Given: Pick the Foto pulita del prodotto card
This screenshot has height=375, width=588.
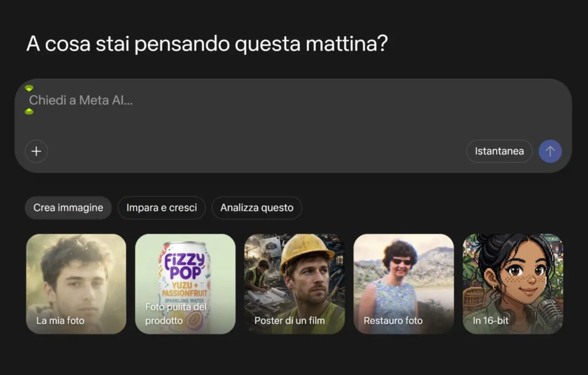Looking at the screenshot, I should pyautogui.click(x=185, y=284).
